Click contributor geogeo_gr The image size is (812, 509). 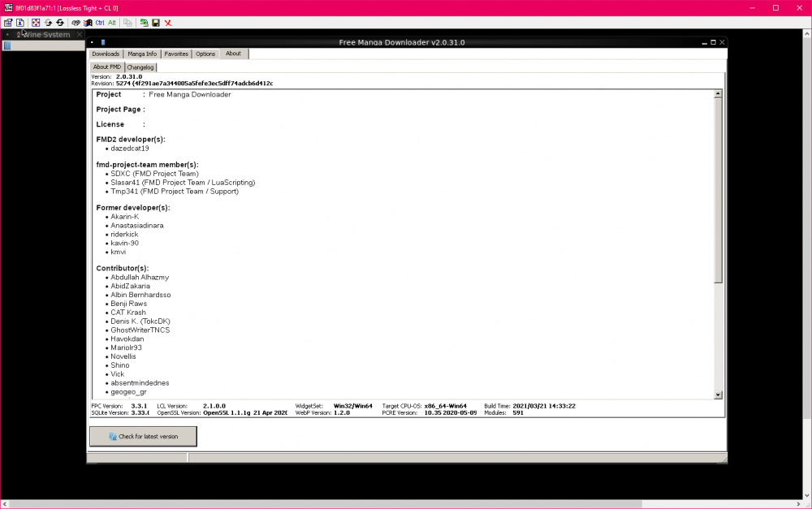tap(128, 392)
